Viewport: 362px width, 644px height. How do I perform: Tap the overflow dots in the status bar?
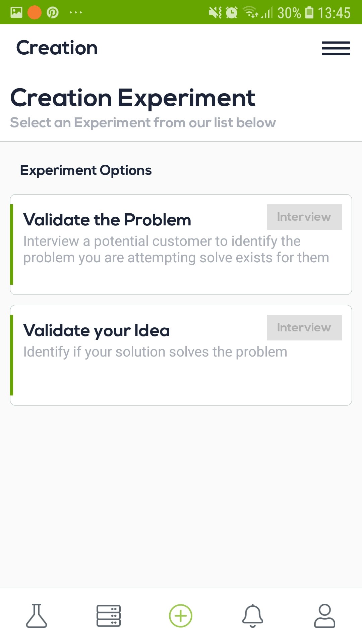(75, 12)
